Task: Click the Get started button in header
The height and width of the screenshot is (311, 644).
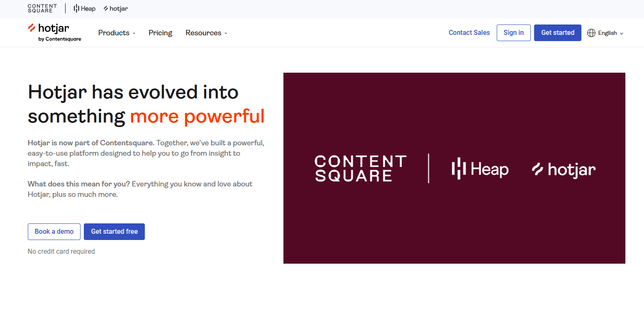Action: 558,33
